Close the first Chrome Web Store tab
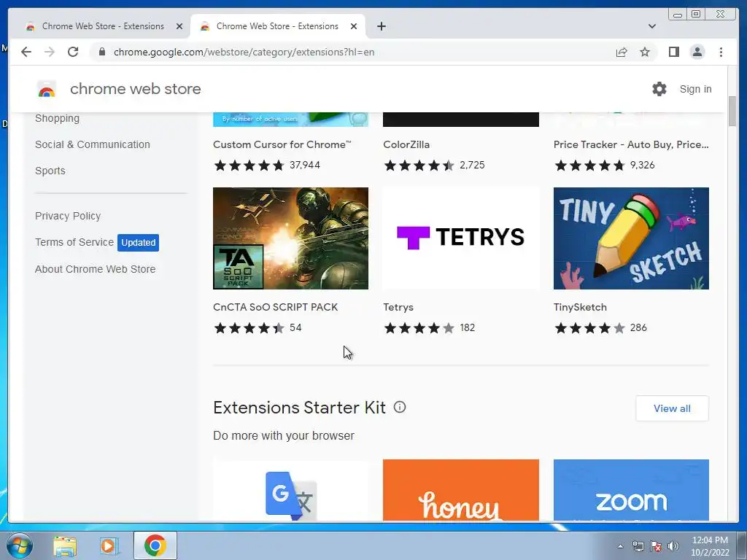The image size is (747, 560). point(179,26)
